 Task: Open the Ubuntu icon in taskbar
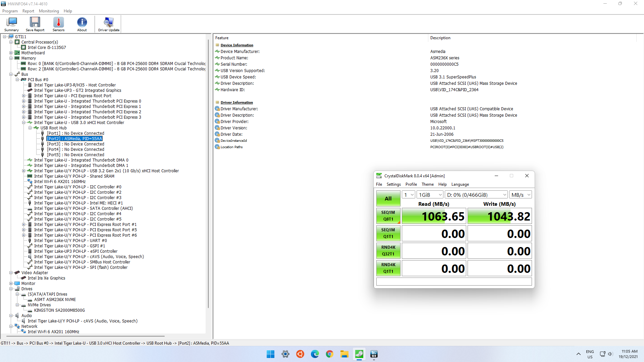click(300, 354)
